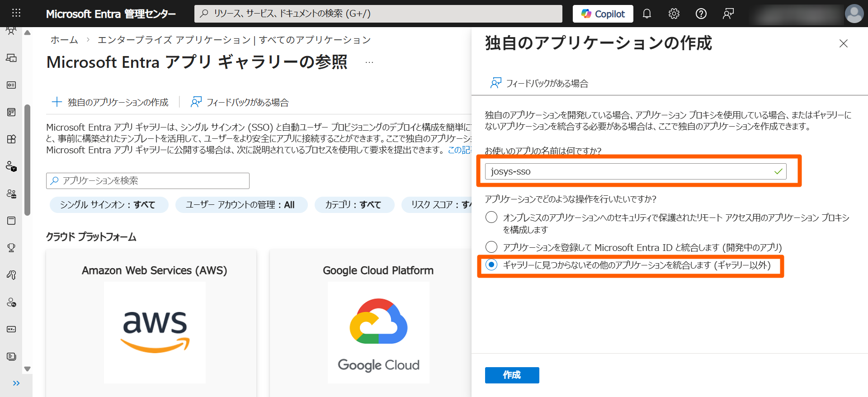Open the notifications bell icon
This screenshot has width=868, height=397.
pyautogui.click(x=646, y=14)
